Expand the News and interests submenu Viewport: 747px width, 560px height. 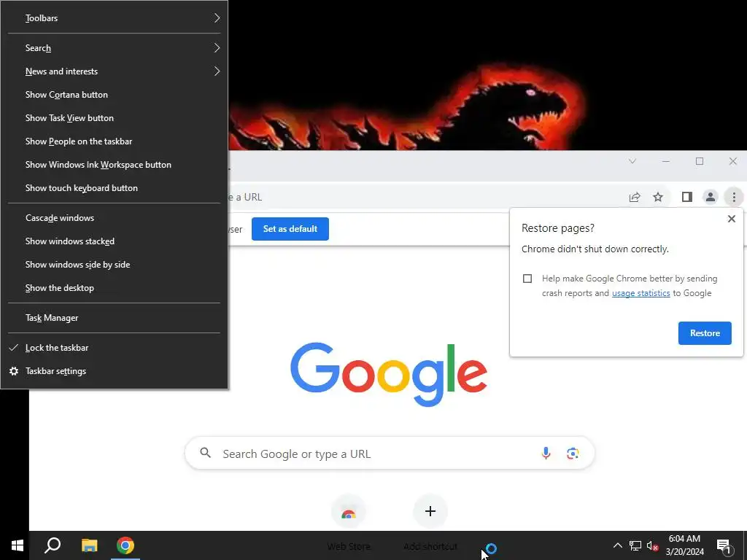point(115,71)
